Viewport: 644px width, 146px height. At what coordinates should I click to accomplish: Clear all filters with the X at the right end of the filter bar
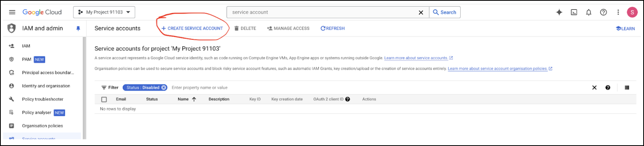click(594, 87)
